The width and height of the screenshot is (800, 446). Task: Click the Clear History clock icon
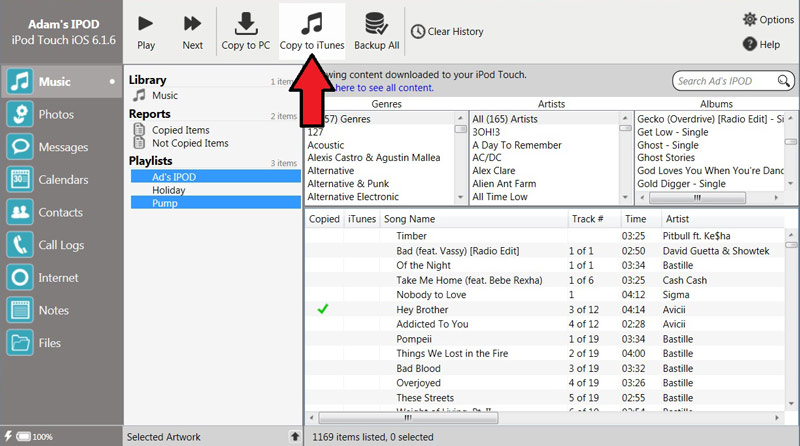click(x=418, y=32)
